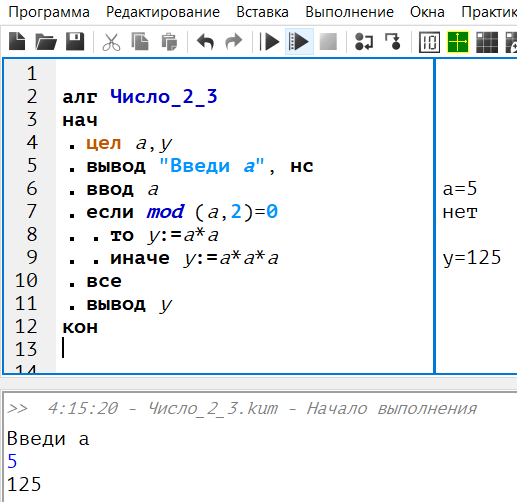Show the green crosshair drawer window
This screenshot has height=502, width=517.
pyautogui.click(x=458, y=42)
